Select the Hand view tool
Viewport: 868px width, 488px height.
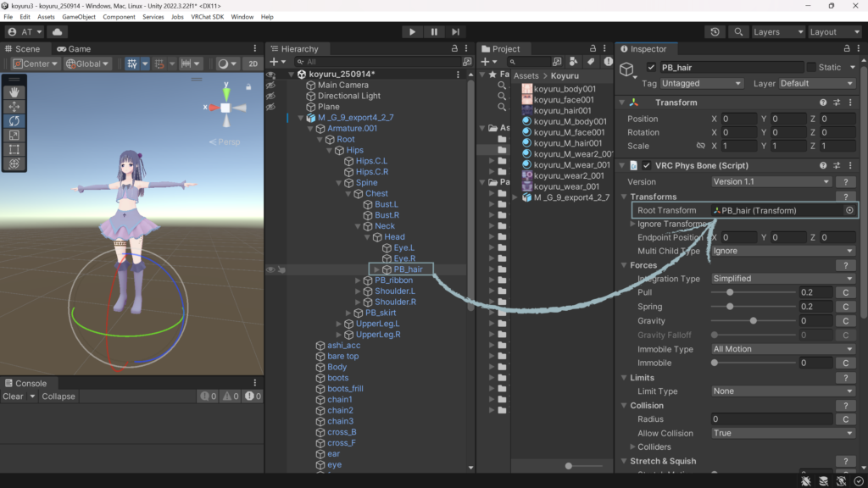coord(14,92)
